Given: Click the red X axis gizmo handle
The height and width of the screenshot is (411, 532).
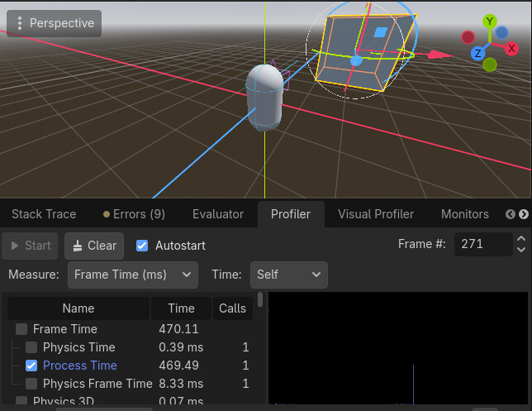Looking at the screenshot, I should pyautogui.click(x=511, y=49).
